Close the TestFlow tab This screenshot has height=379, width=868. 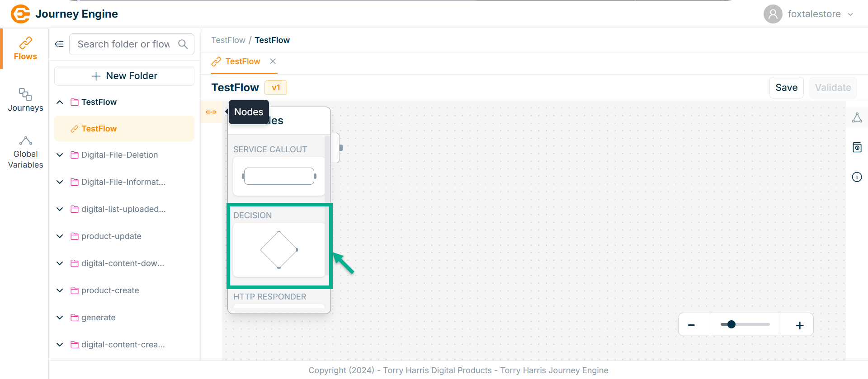(x=273, y=61)
